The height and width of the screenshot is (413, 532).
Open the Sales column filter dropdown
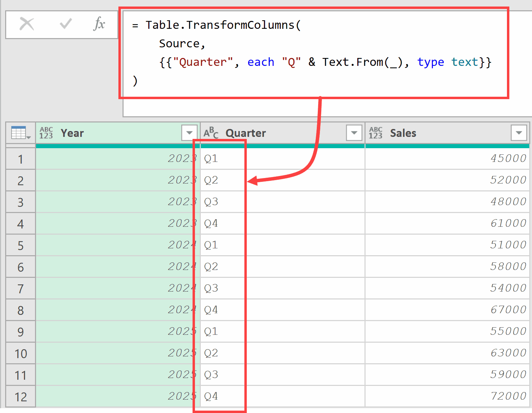pyautogui.click(x=519, y=133)
